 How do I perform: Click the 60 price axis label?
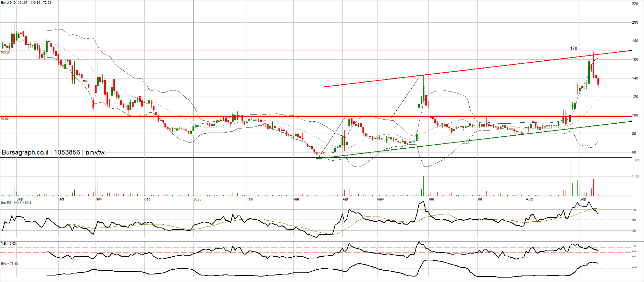634,152
